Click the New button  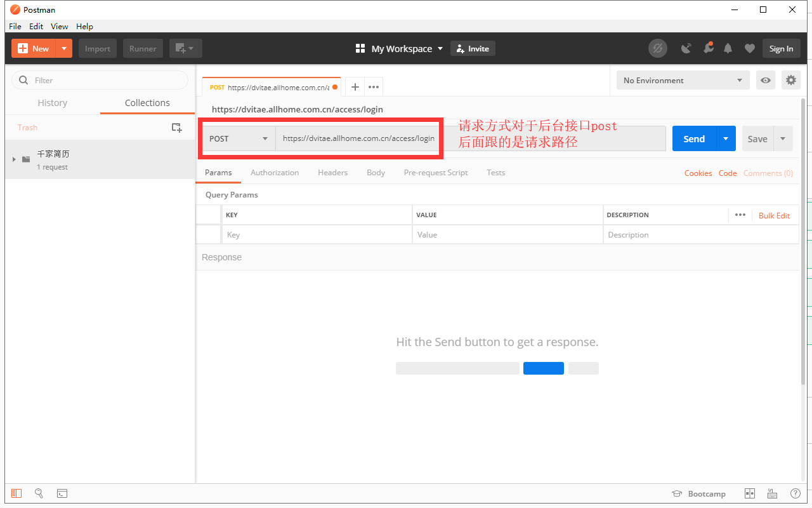pyautogui.click(x=34, y=48)
